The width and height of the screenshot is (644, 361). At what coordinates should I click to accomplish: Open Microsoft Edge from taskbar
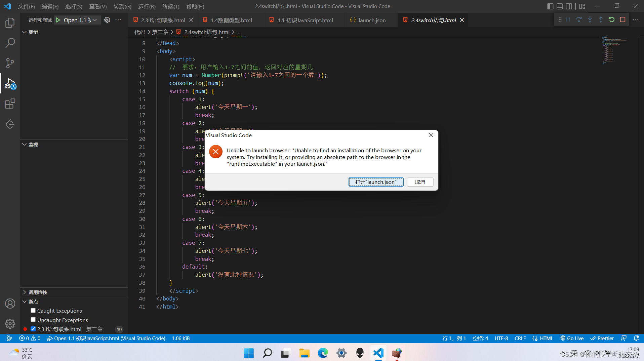[323, 353]
